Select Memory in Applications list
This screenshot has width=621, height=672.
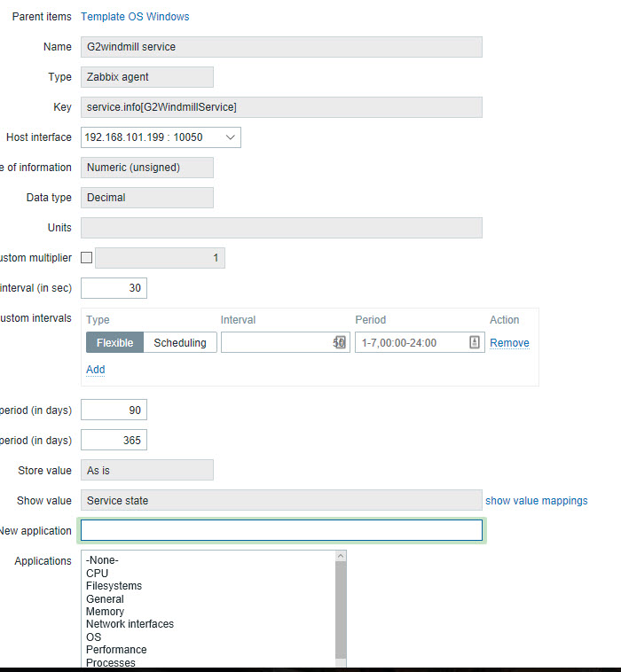[x=105, y=612]
